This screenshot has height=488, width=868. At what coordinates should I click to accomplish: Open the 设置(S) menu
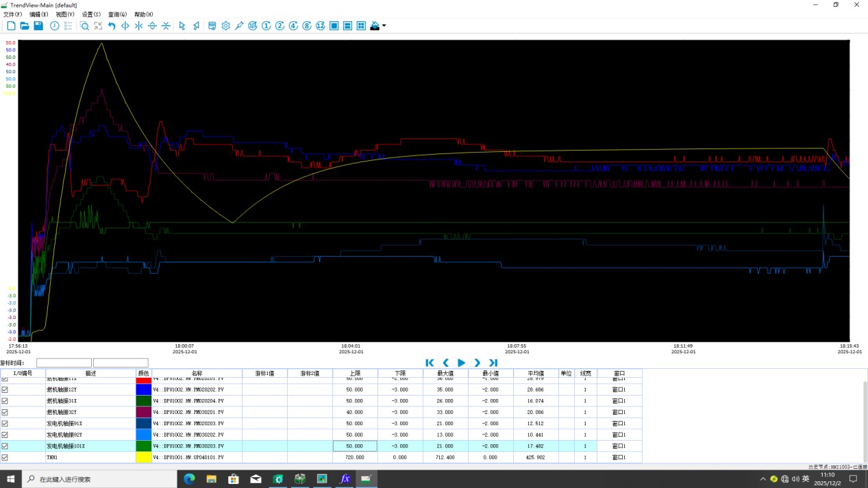(x=91, y=14)
